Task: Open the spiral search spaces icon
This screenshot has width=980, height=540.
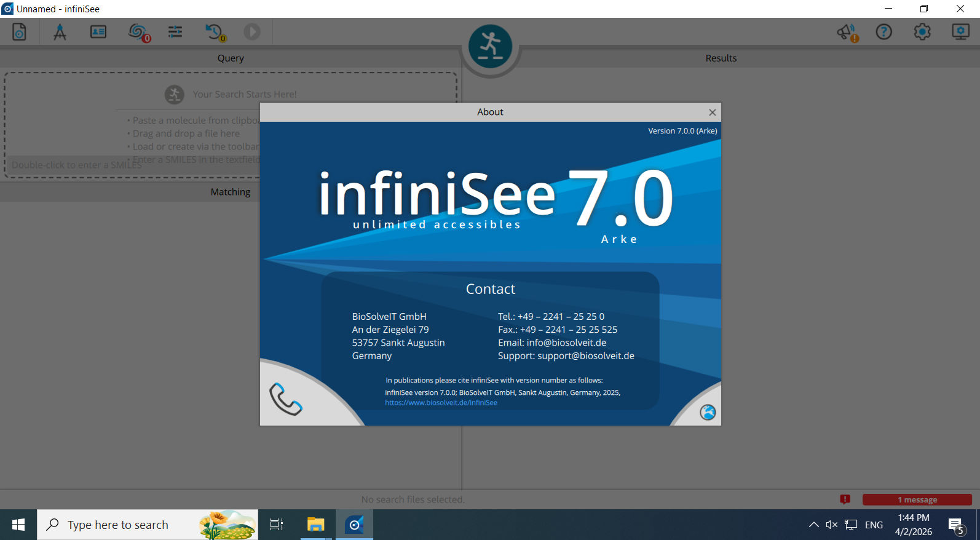Action: pyautogui.click(x=138, y=32)
